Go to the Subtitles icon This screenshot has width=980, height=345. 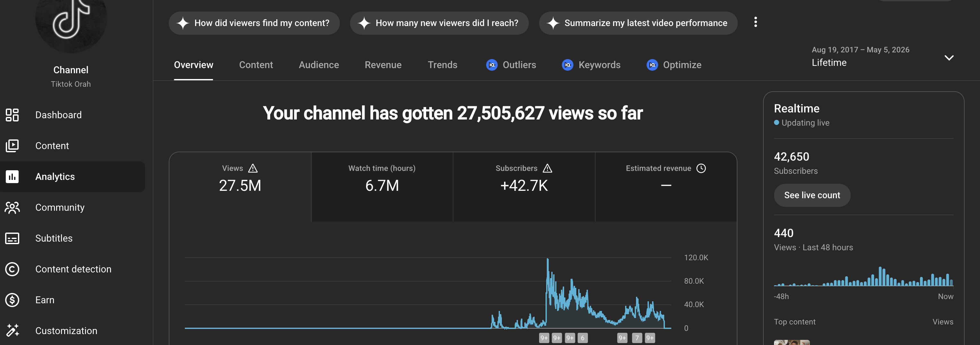pos(12,238)
